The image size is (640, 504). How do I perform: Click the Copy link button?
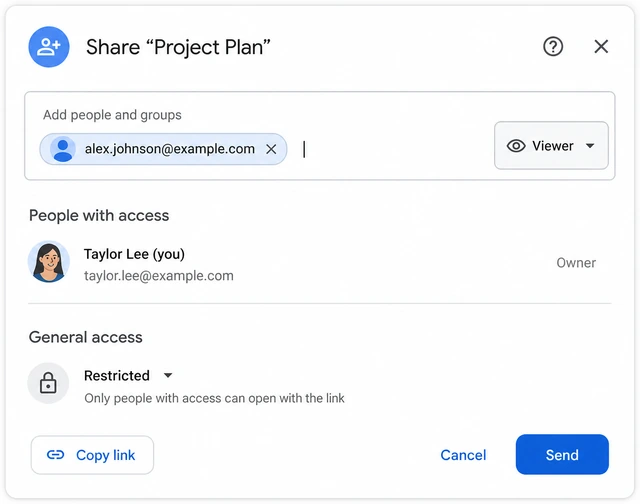click(92, 455)
